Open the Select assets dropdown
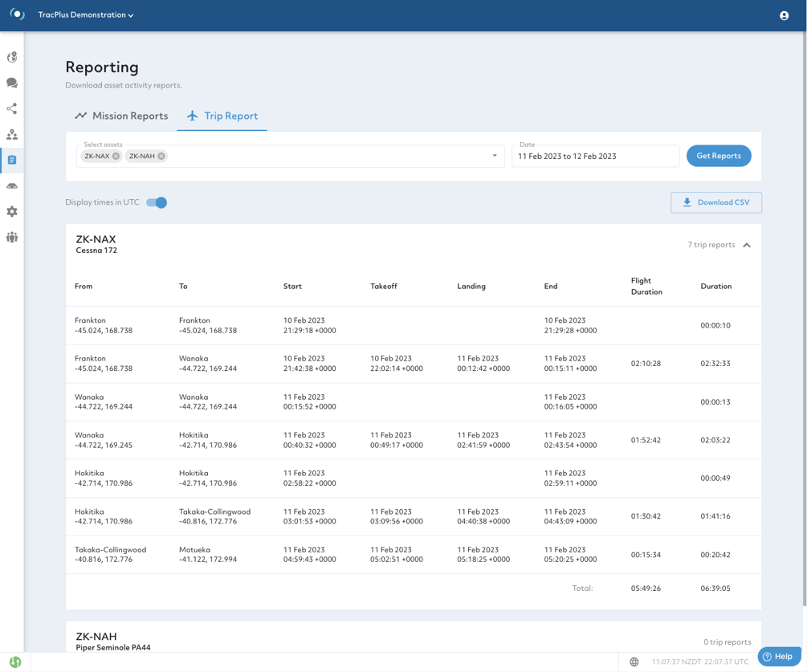The image size is (807, 672). click(495, 156)
